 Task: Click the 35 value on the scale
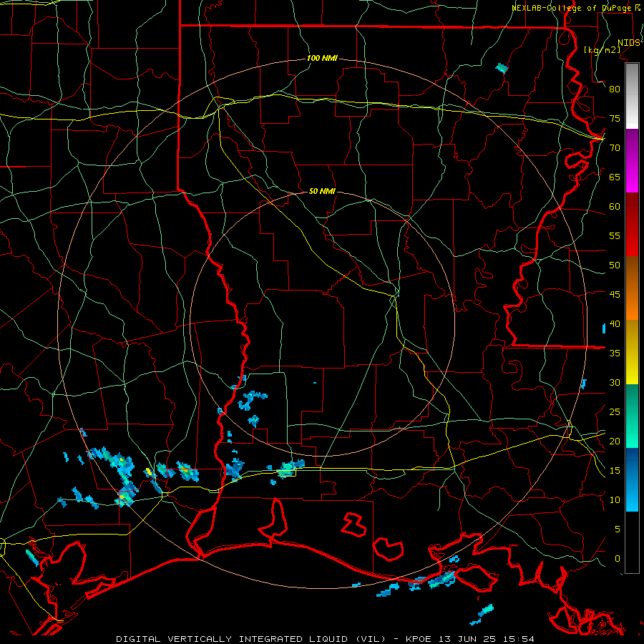615,353
